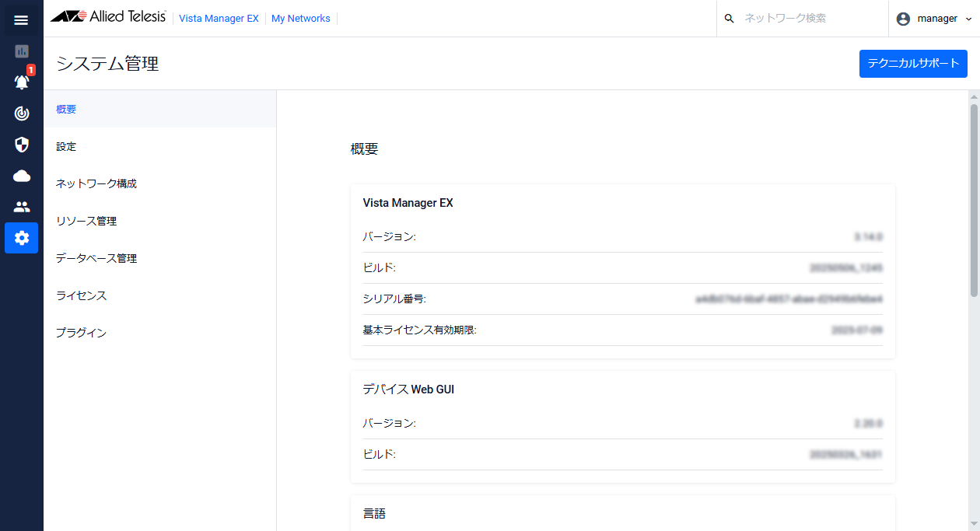Open the wireless radar icon in sidebar
This screenshot has width=980, height=531.
[x=22, y=114]
